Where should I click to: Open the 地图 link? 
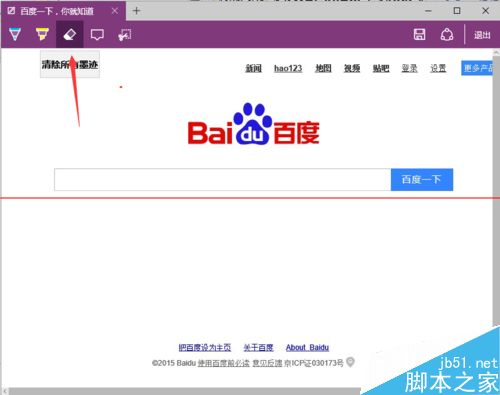(x=323, y=68)
